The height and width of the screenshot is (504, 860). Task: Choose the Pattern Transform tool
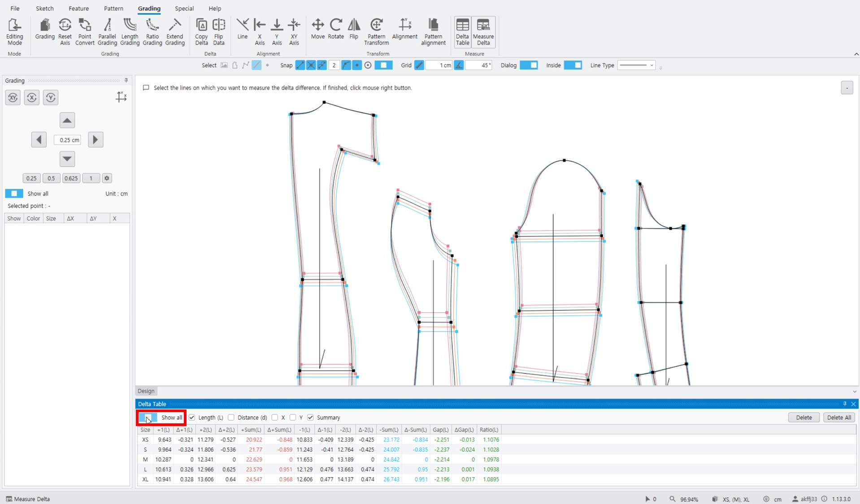pyautogui.click(x=376, y=32)
